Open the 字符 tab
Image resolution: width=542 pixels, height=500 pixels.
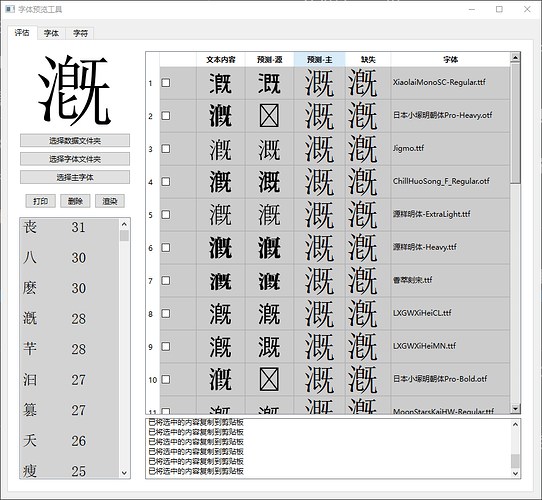80,33
